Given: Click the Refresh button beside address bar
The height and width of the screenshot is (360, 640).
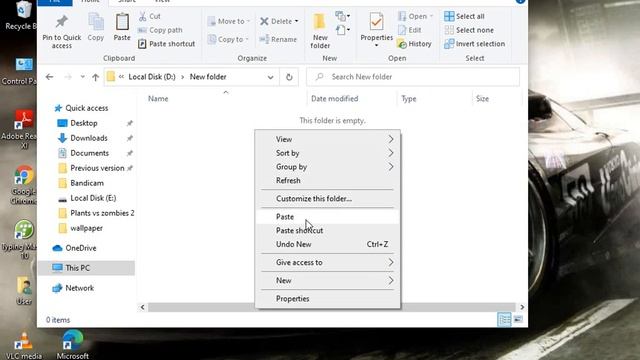Looking at the screenshot, I should point(289,77).
